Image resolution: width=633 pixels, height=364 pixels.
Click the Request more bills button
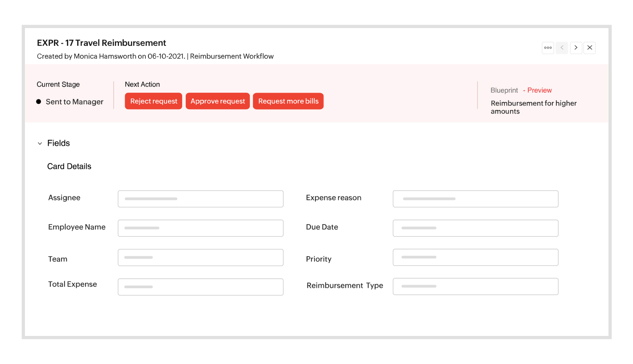[x=288, y=101]
